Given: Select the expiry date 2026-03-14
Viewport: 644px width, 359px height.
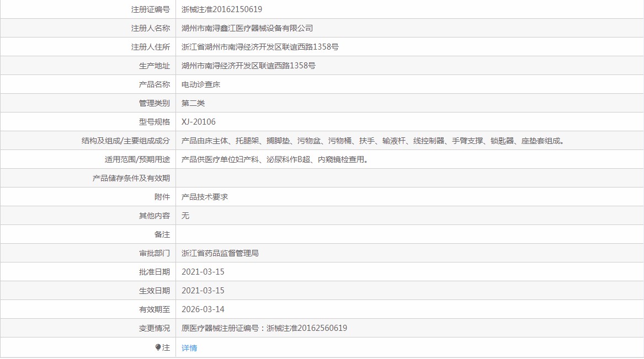Looking at the screenshot, I should [203, 309].
